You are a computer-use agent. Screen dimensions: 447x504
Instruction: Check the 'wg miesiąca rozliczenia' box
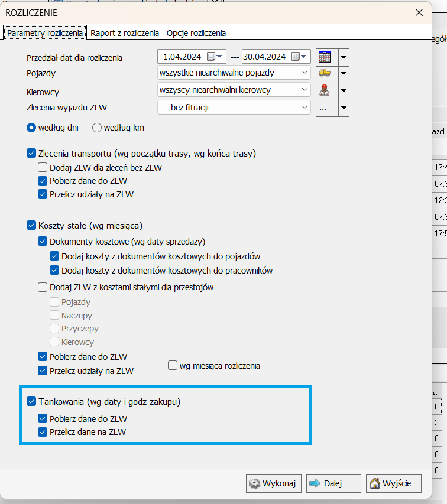point(173,366)
